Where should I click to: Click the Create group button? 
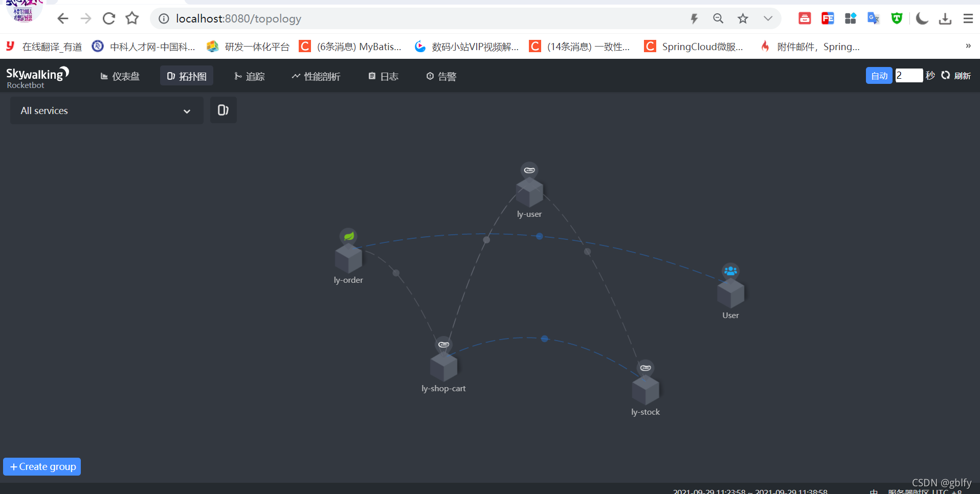pyautogui.click(x=42, y=466)
